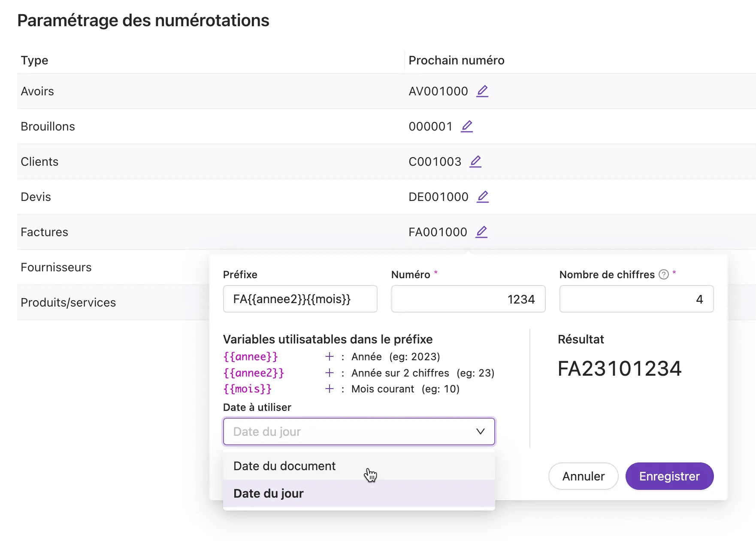Click the Année sur 2 chiffres description
This screenshot has width=756, height=541.
400,373
